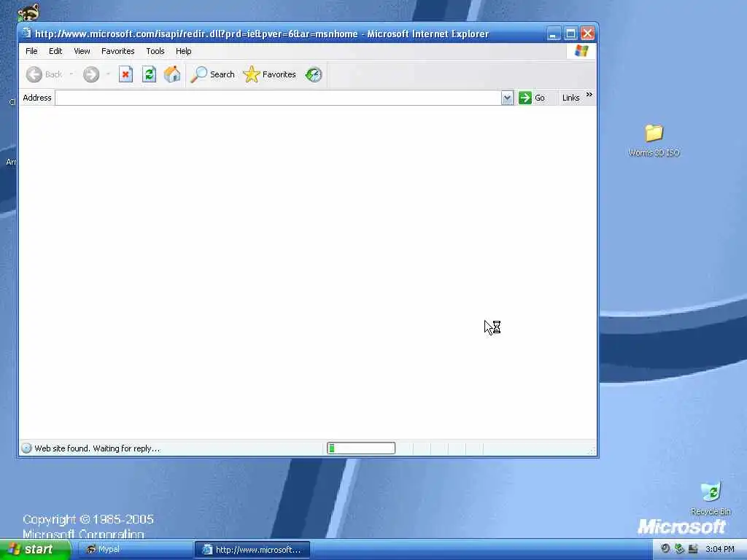Viewport: 747px width, 560px height.
Task: Click the middle system tray icon
Action: [679, 548]
